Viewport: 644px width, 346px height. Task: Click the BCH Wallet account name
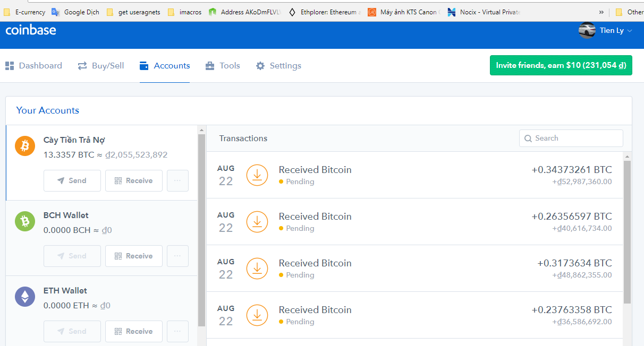pos(66,215)
